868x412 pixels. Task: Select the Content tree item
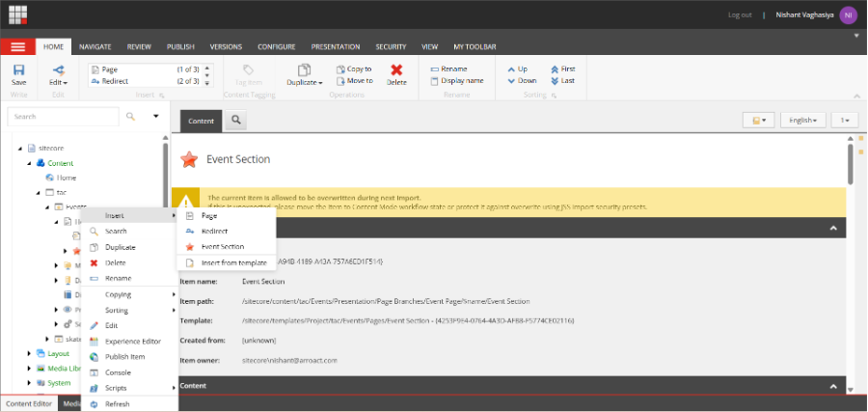point(61,163)
